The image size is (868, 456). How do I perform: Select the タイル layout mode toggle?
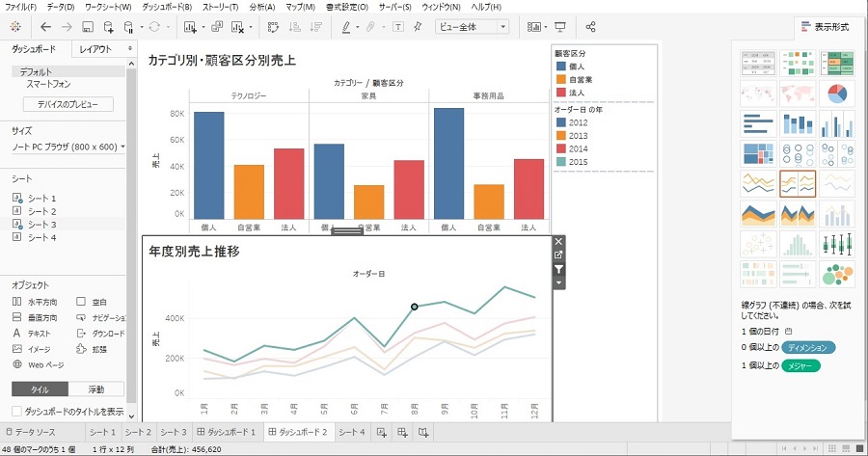[40, 389]
